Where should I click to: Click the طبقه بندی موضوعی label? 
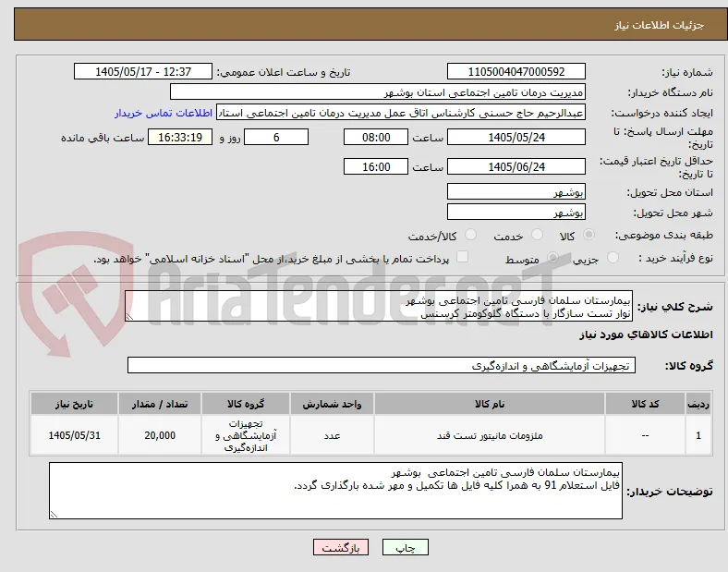(664, 236)
